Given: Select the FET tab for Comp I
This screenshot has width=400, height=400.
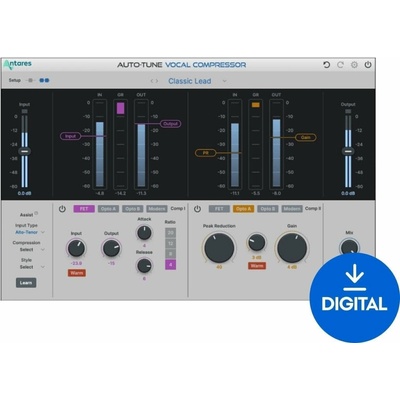Looking at the screenshot, I should click(84, 209).
